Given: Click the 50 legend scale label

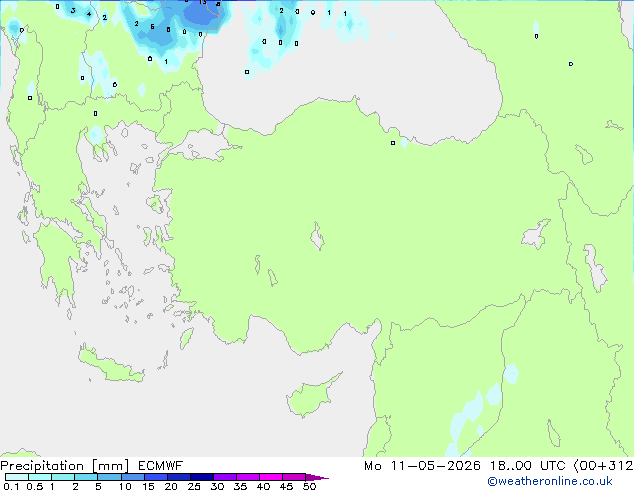Looking at the screenshot, I should 309,486.
